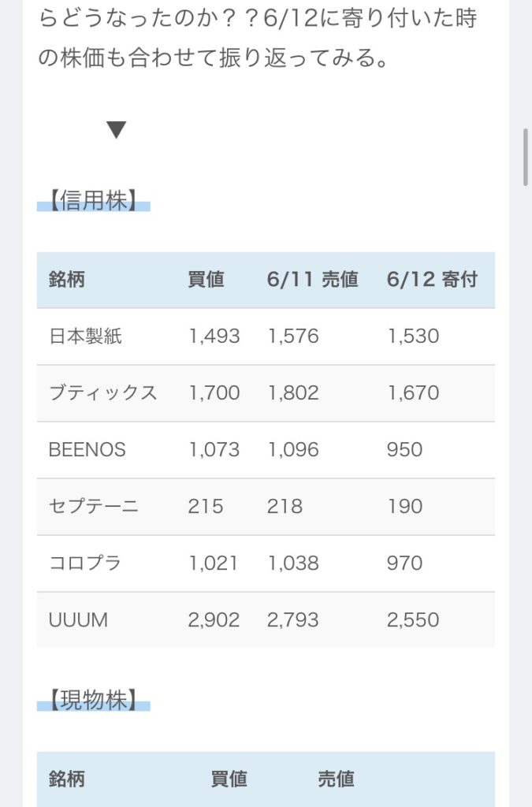Image resolution: width=532 pixels, height=807 pixels.
Task: Select the コロプラ stock name
Action: (85, 563)
